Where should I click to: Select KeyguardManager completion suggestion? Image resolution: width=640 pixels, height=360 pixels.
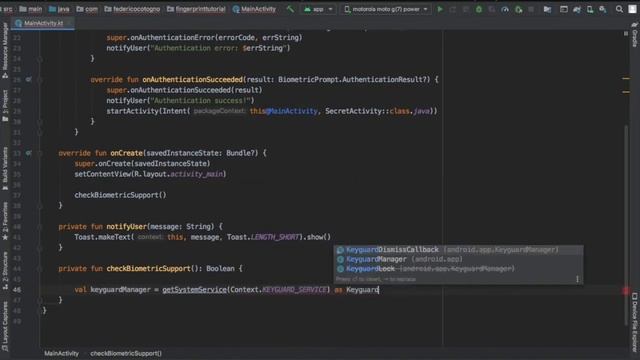pyautogui.click(x=458, y=259)
